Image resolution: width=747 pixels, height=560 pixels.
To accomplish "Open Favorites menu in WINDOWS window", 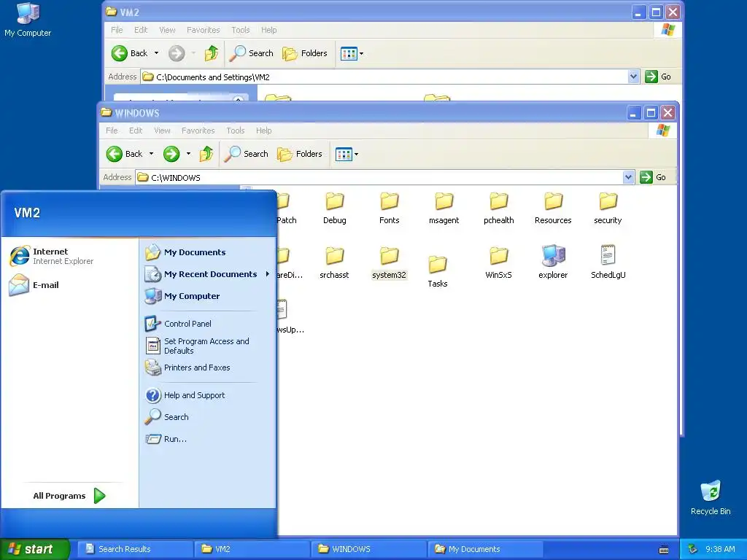I will tap(198, 131).
